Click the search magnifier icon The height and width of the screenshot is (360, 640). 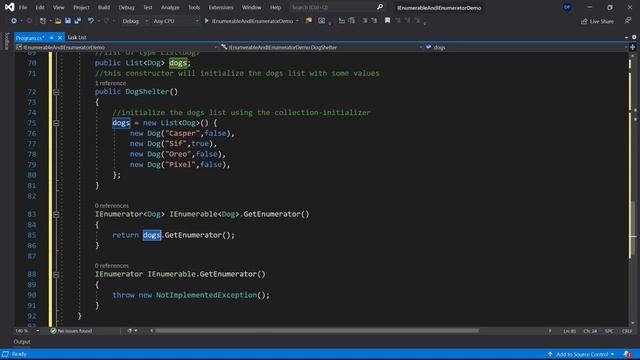[380, 7]
